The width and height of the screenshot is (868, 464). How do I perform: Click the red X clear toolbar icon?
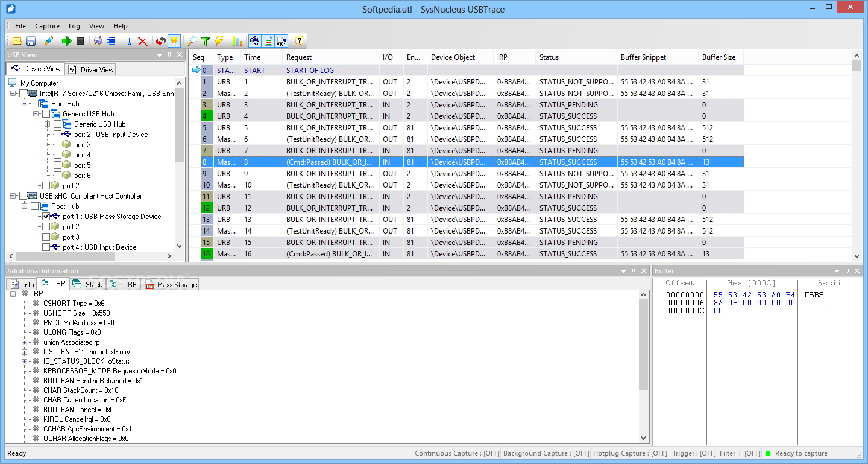143,41
